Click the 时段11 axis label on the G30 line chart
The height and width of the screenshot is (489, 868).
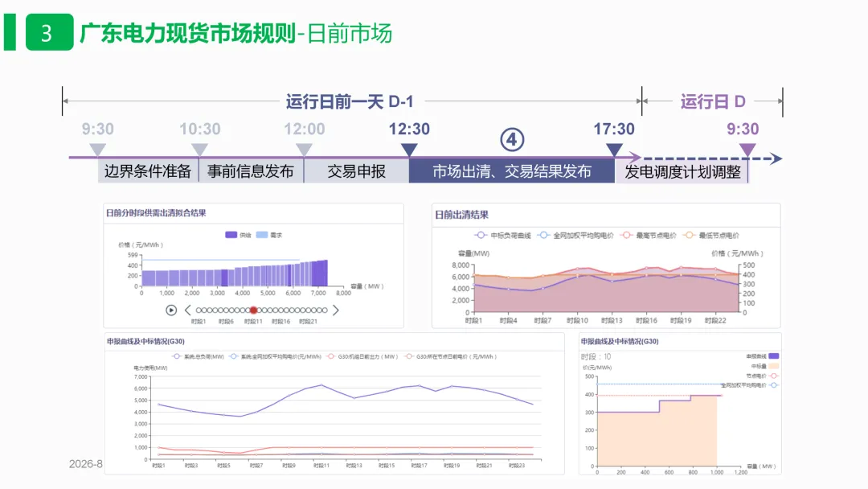tap(321, 466)
